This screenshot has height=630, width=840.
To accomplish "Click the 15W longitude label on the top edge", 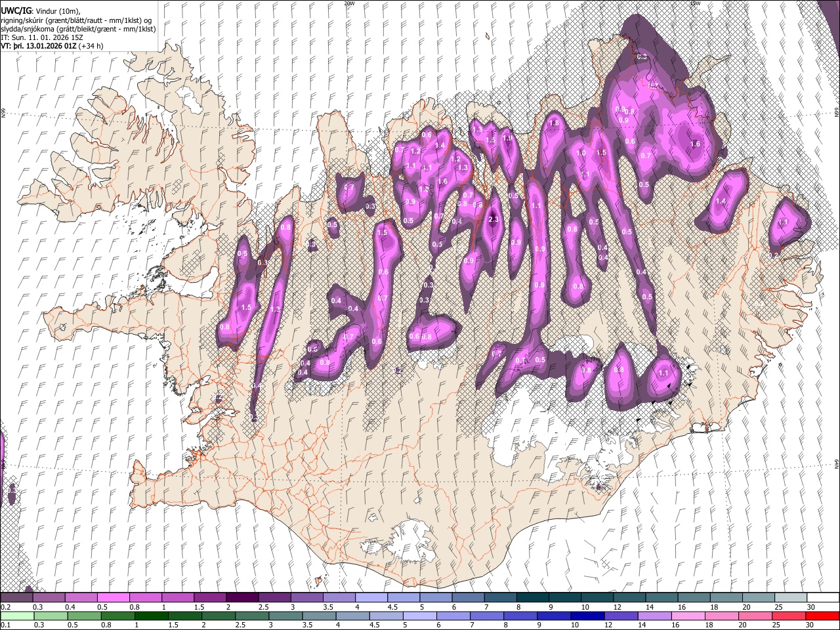I will pos(695,3).
